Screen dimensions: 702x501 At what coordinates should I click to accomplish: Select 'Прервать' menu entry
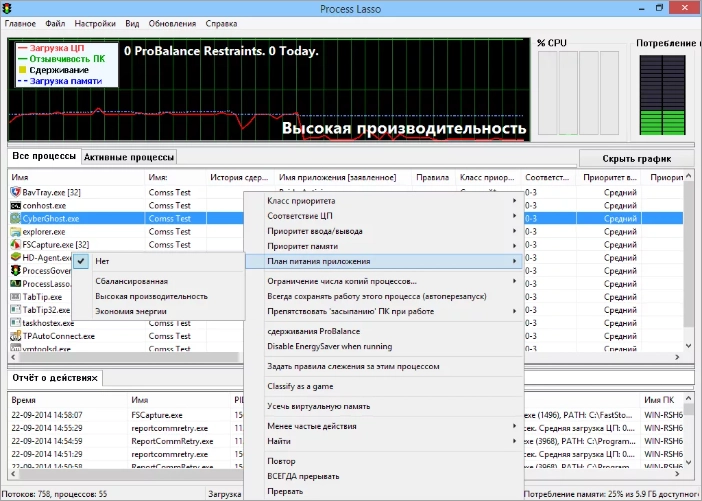(x=384, y=491)
